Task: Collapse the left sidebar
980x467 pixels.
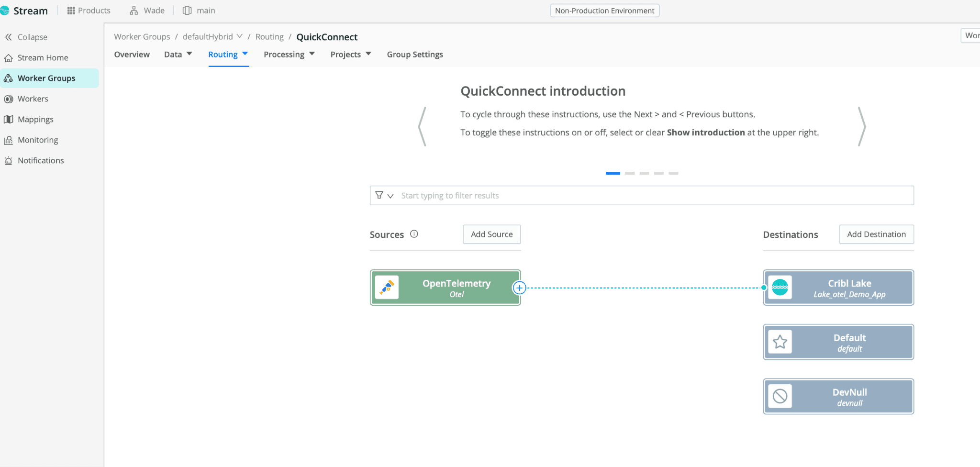Action: coord(26,37)
